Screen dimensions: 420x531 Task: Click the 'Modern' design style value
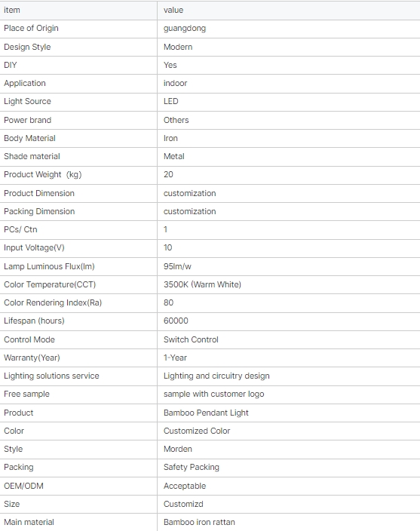click(x=178, y=47)
